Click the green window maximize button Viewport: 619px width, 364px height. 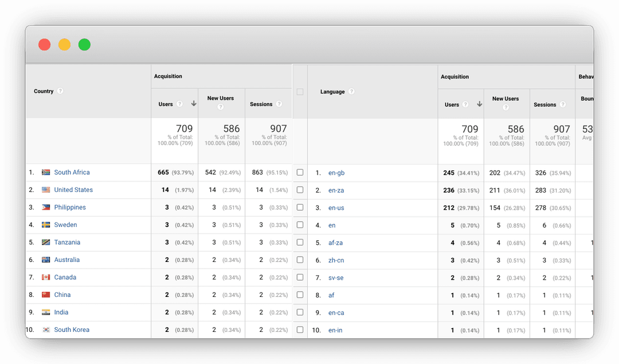(x=84, y=45)
